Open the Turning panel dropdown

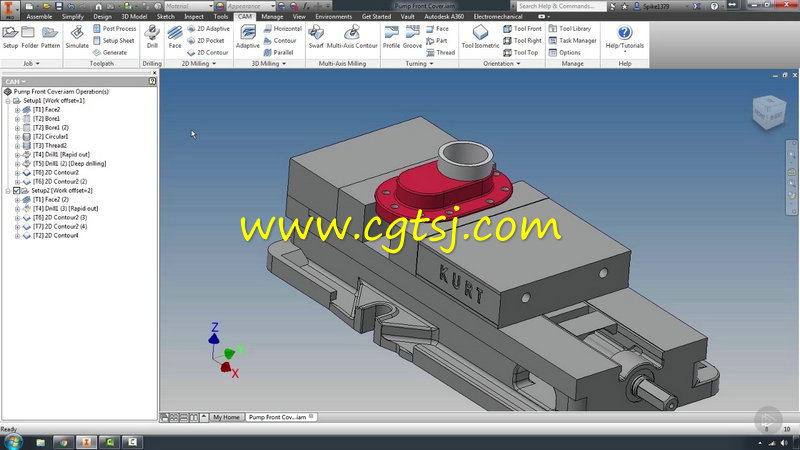[x=419, y=64]
